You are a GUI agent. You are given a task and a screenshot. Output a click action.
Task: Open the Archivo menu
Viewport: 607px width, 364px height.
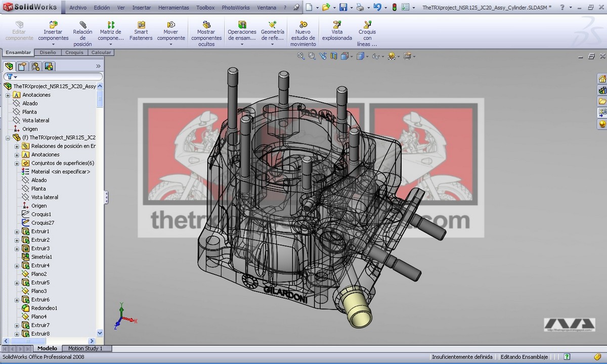tap(78, 8)
